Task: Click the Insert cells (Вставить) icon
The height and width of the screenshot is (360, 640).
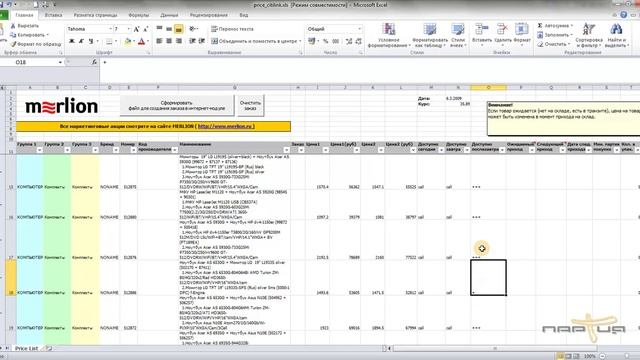Action: tap(482, 29)
